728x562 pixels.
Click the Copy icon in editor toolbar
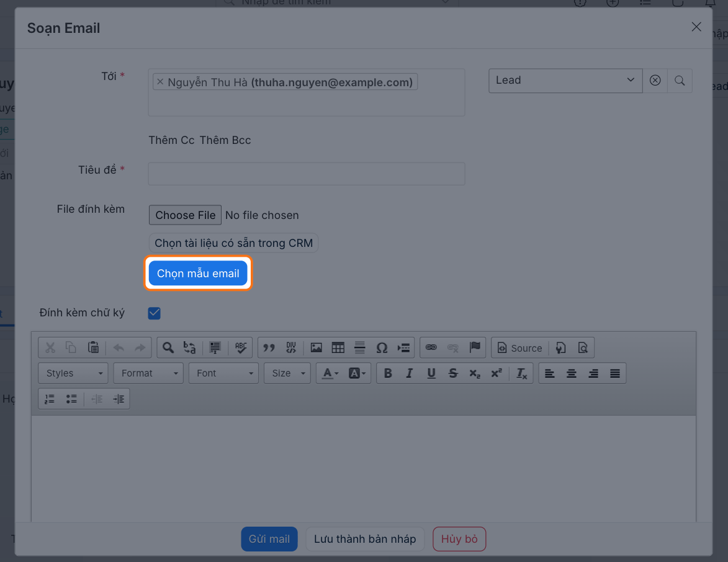click(x=71, y=347)
